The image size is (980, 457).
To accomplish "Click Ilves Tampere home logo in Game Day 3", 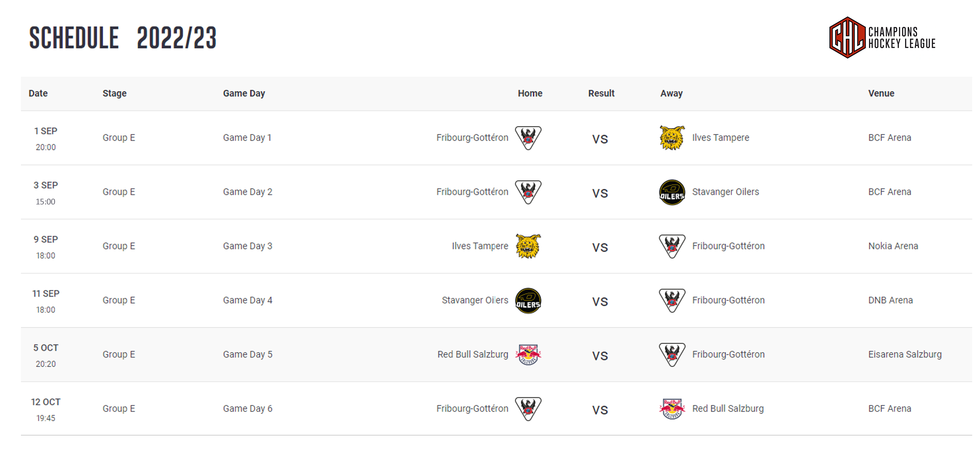I will coord(528,246).
